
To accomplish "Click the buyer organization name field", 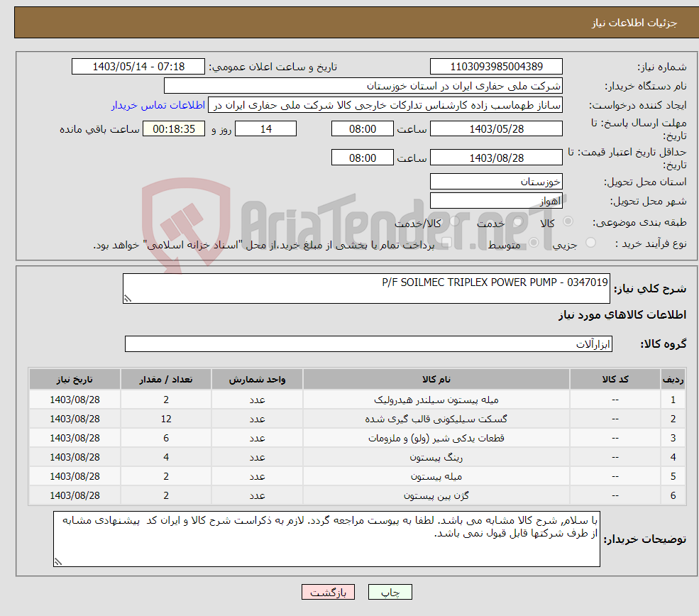I will 363,86.
